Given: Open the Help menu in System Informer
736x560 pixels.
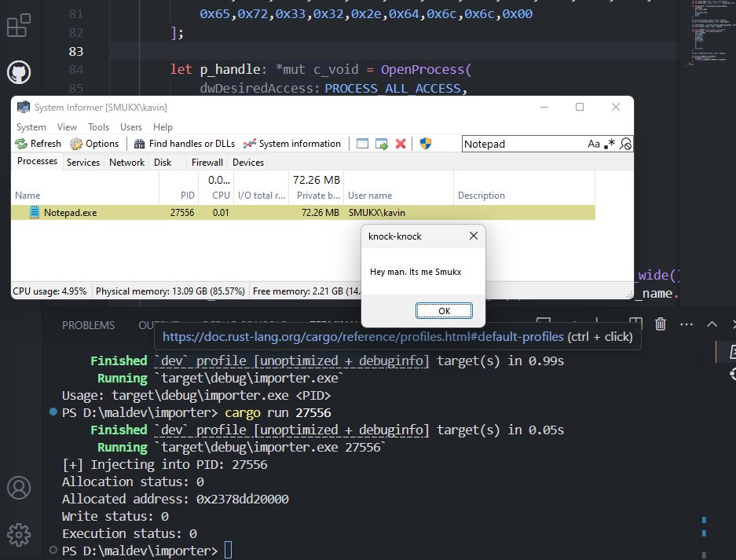Looking at the screenshot, I should [163, 127].
